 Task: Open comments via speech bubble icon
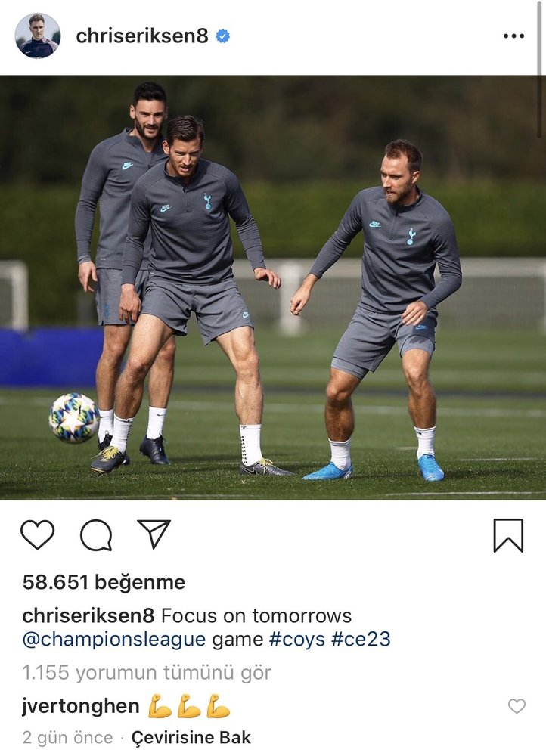97,534
